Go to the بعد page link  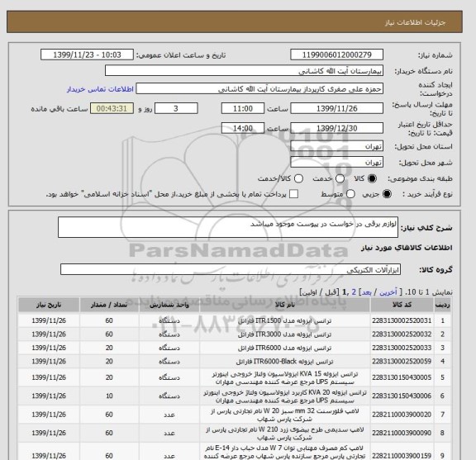coord(366,292)
